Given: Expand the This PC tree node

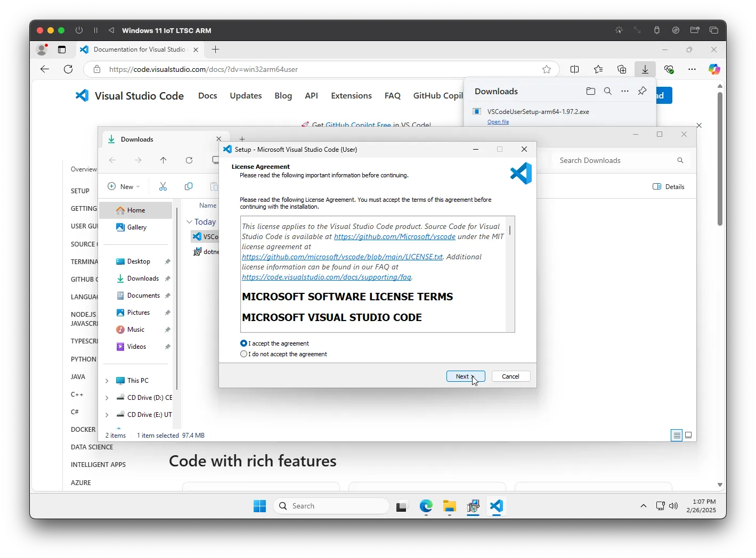Looking at the screenshot, I should (x=107, y=381).
